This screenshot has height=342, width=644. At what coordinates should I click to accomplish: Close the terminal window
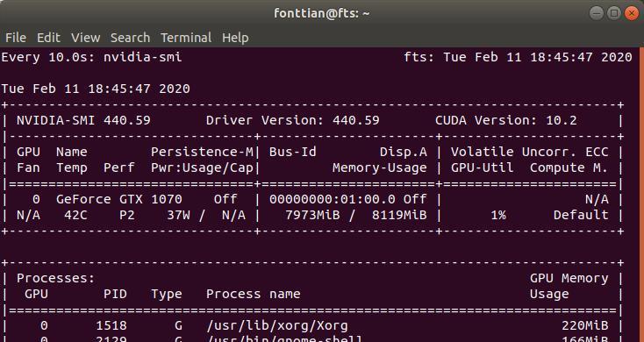coord(631,13)
